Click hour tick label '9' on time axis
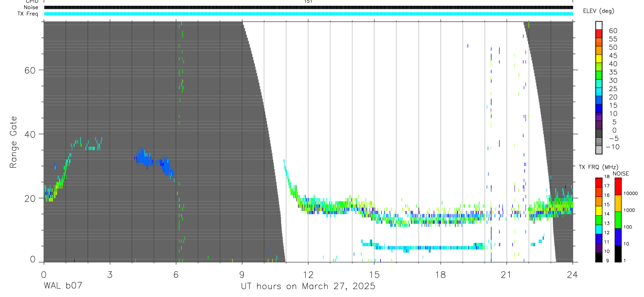Viewport: 644px width, 297px height. pyautogui.click(x=242, y=274)
